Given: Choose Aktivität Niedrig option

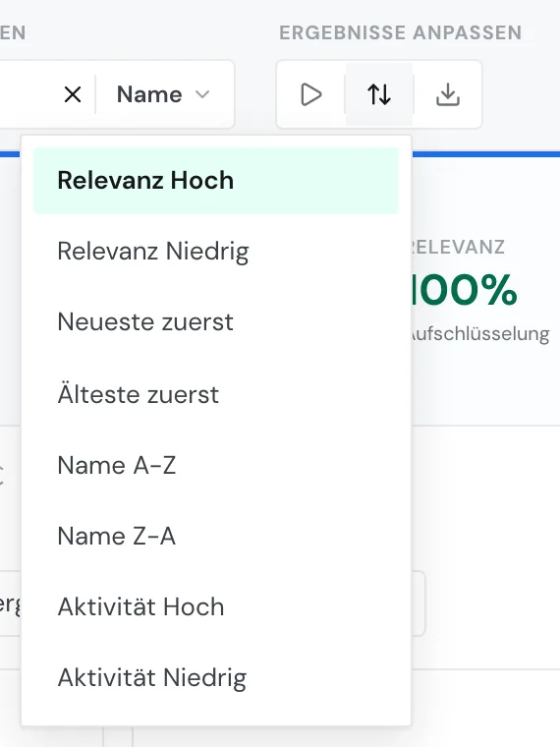Looking at the screenshot, I should [x=216, y=677].
